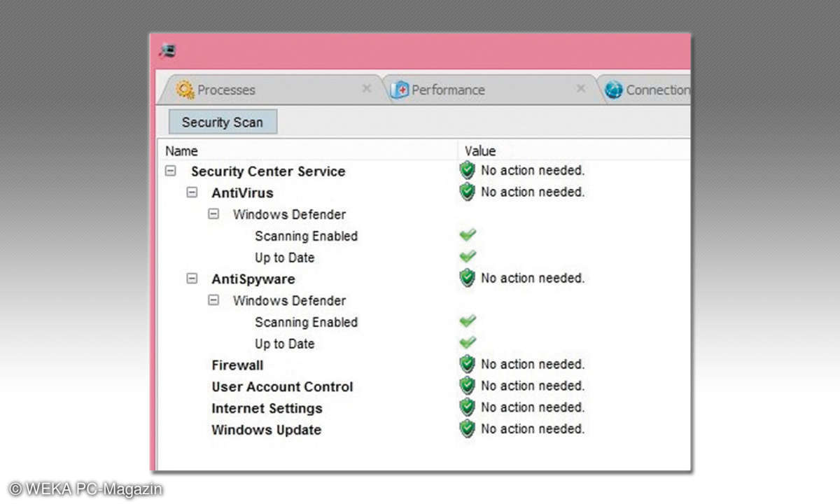Select the AntiSpyware row label
This screenshot has width=840, height=504.
tap(253, 279)
